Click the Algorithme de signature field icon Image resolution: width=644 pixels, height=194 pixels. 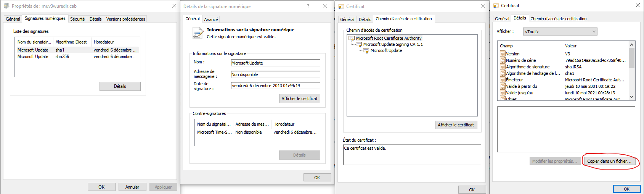[503, 67]
